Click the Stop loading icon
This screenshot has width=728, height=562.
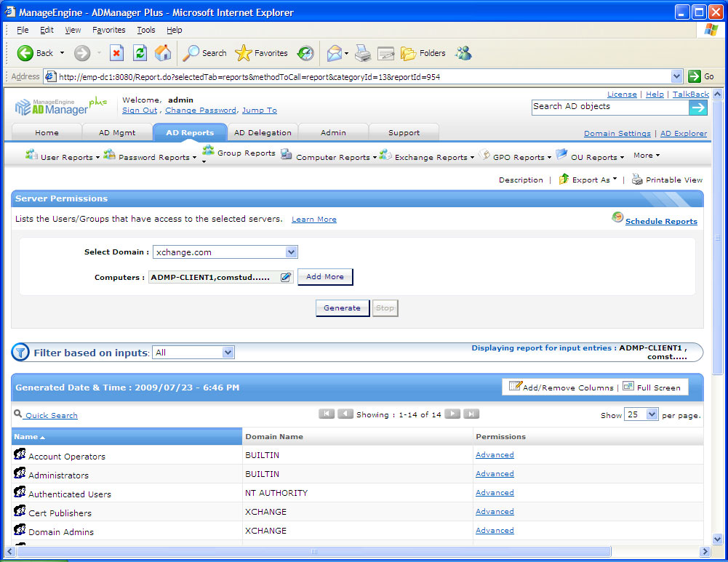[x=116, y=53]
